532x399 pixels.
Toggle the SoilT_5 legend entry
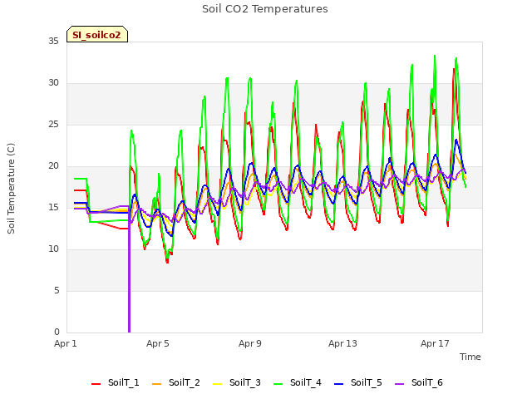point(358,382)
